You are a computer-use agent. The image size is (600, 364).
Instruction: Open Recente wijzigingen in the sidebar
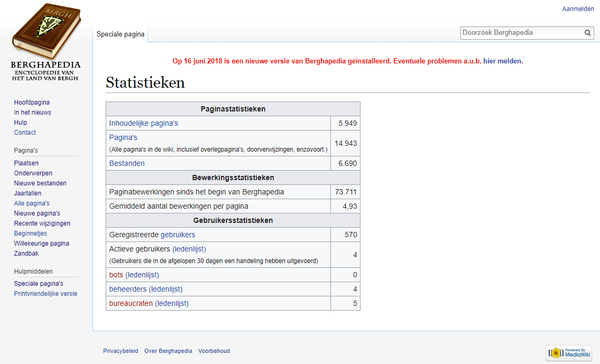(x=42, y=223)
